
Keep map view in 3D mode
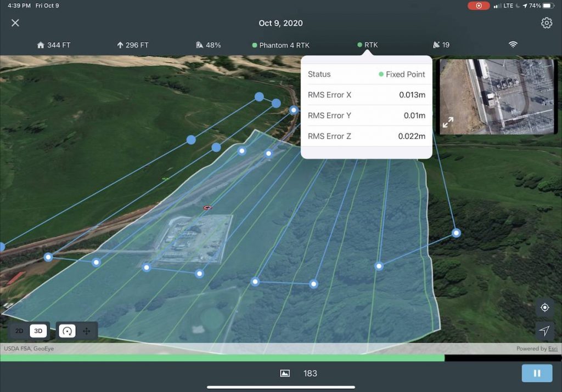click(37, 331)
